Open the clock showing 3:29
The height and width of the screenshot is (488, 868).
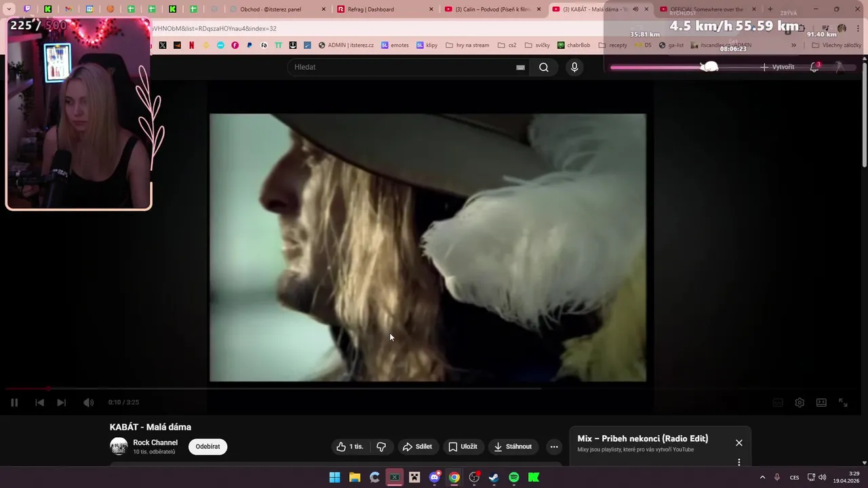tap(846, 477)
